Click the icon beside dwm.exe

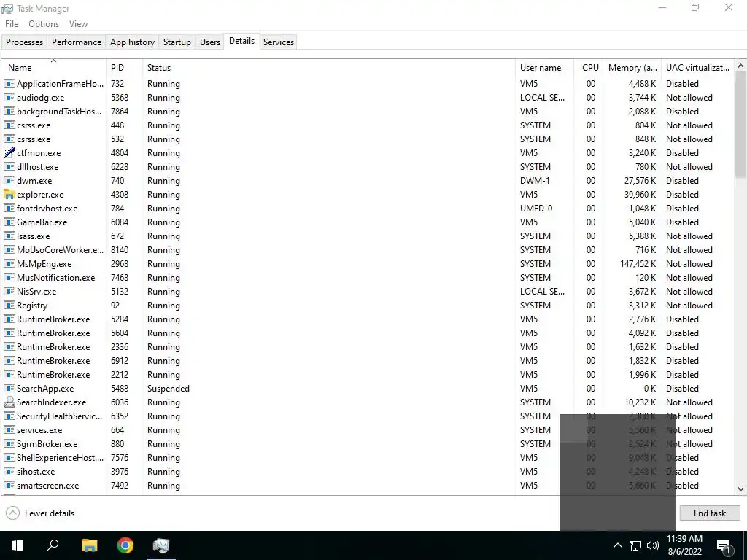[9, 181]
